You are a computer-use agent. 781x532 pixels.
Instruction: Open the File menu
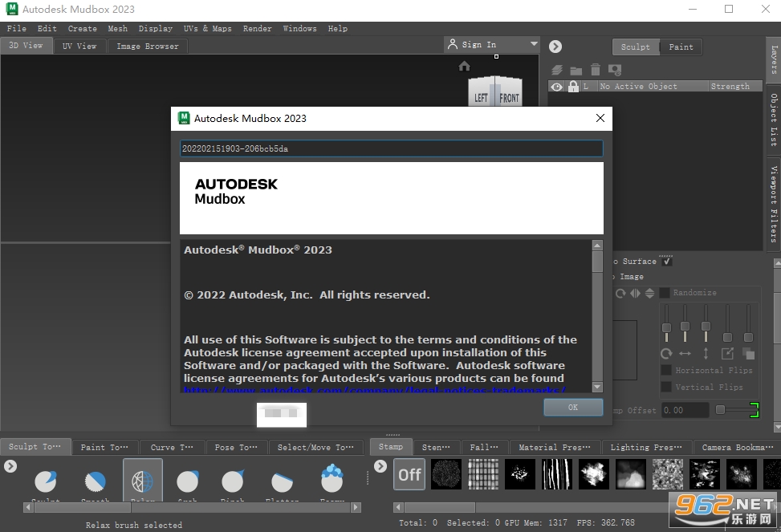(16, 28)
